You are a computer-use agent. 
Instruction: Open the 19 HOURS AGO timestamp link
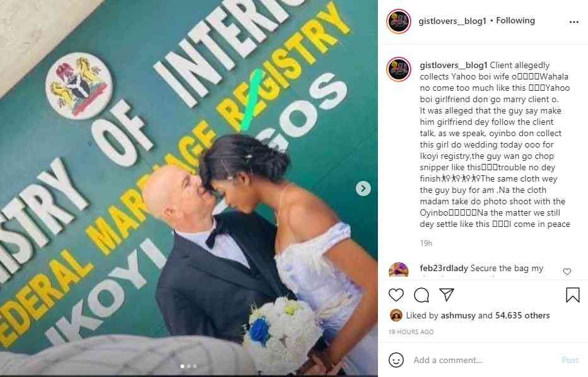pyautogui.click(x=411, y=332)
